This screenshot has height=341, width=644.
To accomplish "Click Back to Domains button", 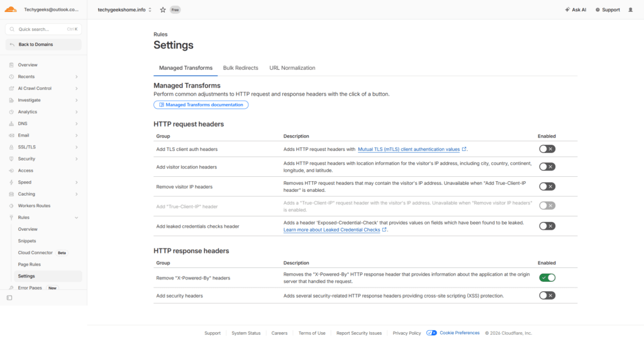I will point(43,45).
